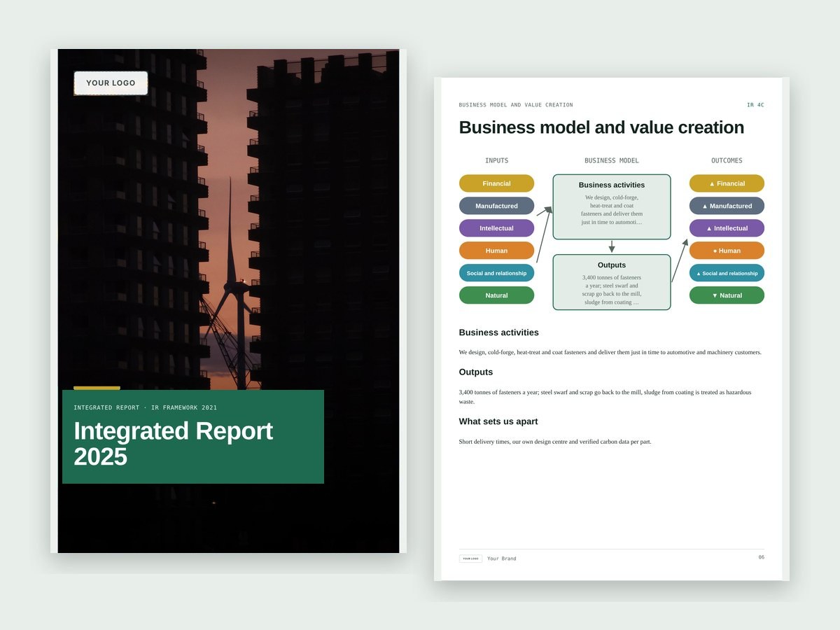Select the Manufactured input pill
This screenshot has width=840, height=630.
[496, 206]
